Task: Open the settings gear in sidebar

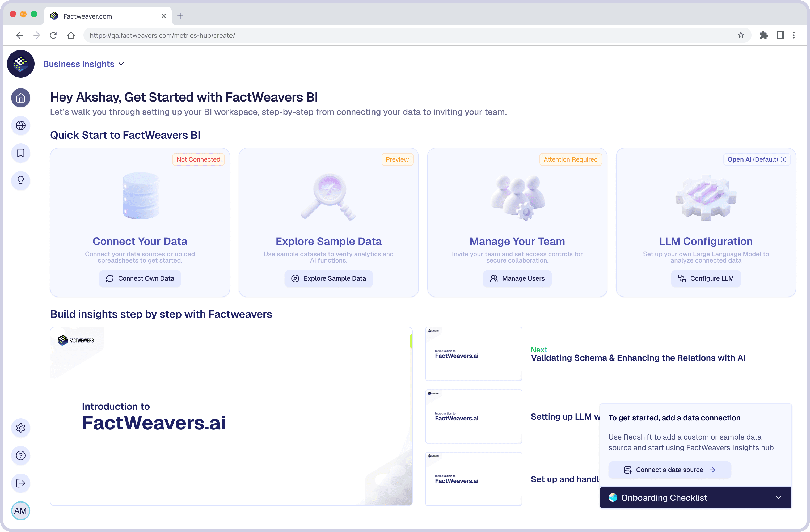Action: [21, 428]
